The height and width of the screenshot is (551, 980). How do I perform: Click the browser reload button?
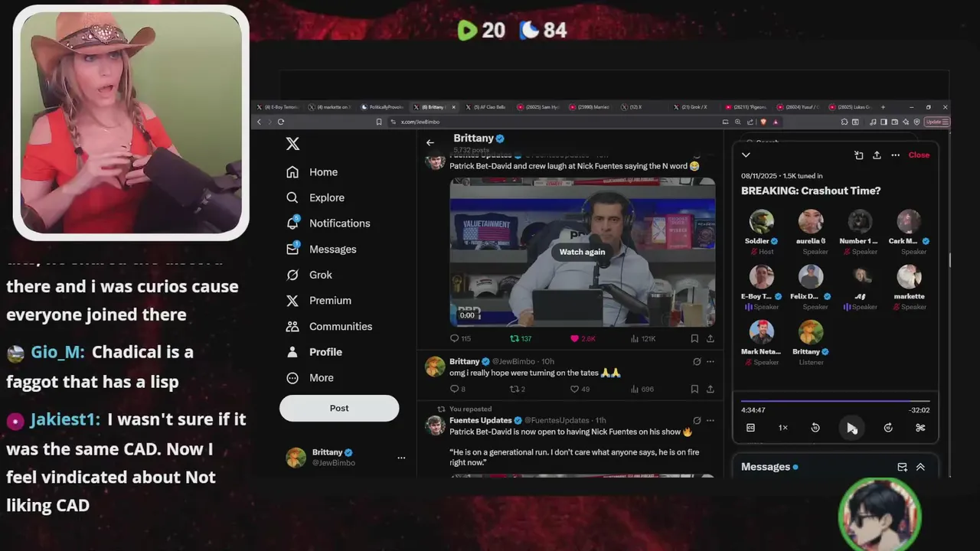point(281,122)
